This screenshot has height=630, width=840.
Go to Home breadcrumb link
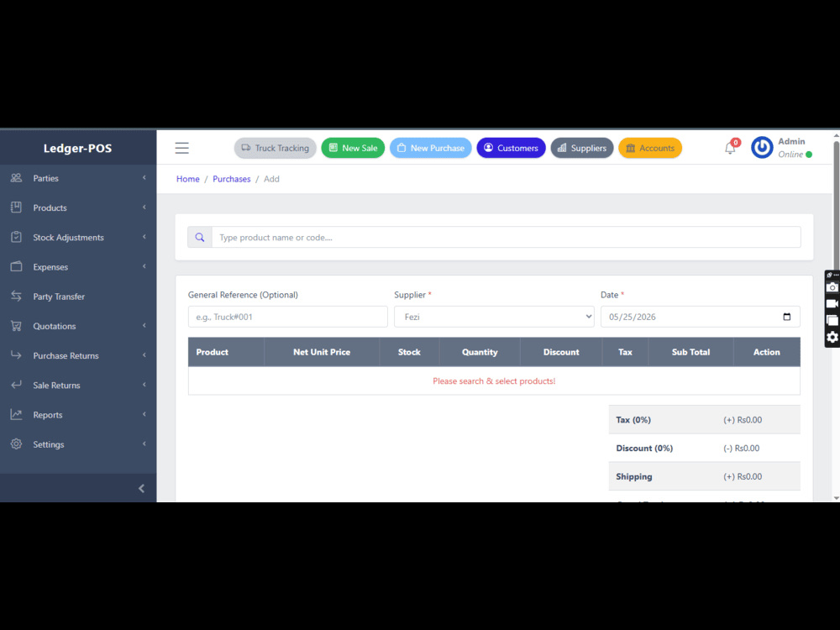point(187,179)
